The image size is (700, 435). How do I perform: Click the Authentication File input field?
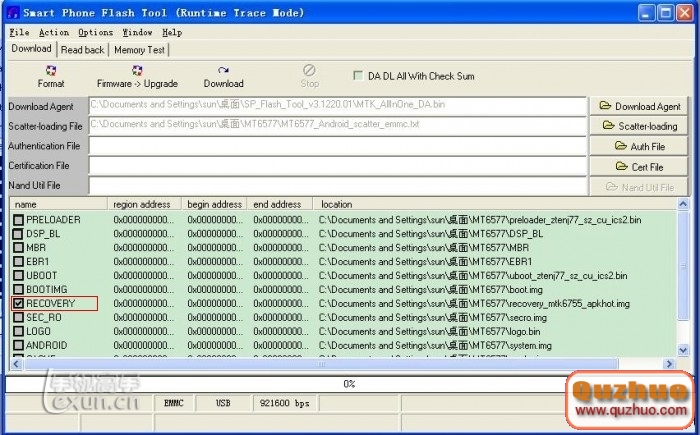[x=337, y=146]
